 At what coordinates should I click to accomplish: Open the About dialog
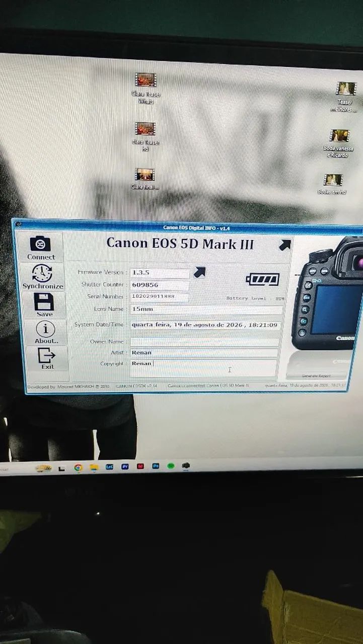click(46, 333)
